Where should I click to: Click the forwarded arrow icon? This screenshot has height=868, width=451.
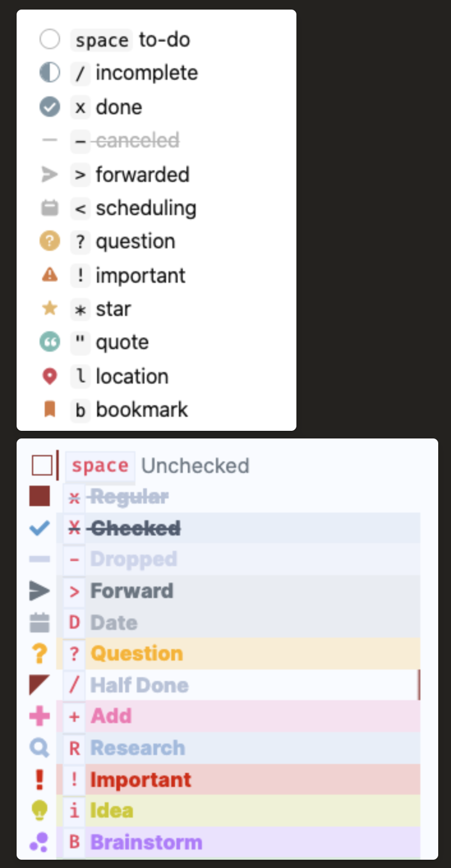pyautogui.click(x=49, y=174)
